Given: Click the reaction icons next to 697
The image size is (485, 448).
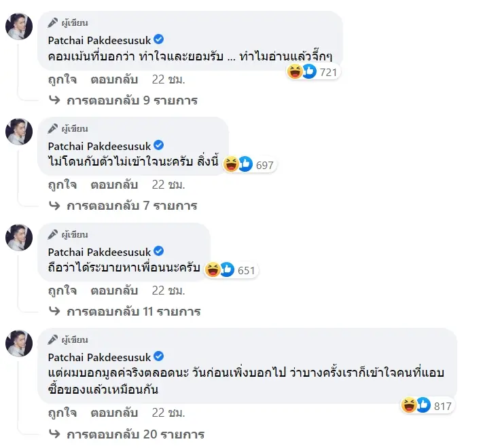Looking at the screenshot, I should (239, 164).
